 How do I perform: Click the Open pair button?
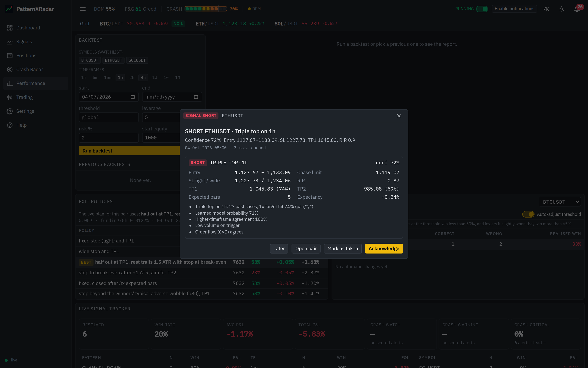click(x=306, y=248)
